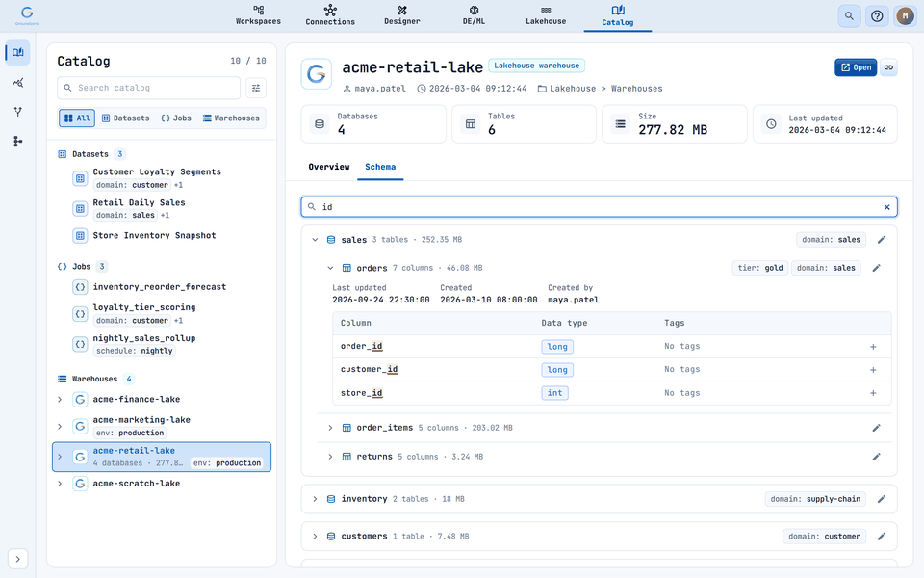Copy link for acme-retail-lake
924x578 pixels.
(x=888, y=67)
